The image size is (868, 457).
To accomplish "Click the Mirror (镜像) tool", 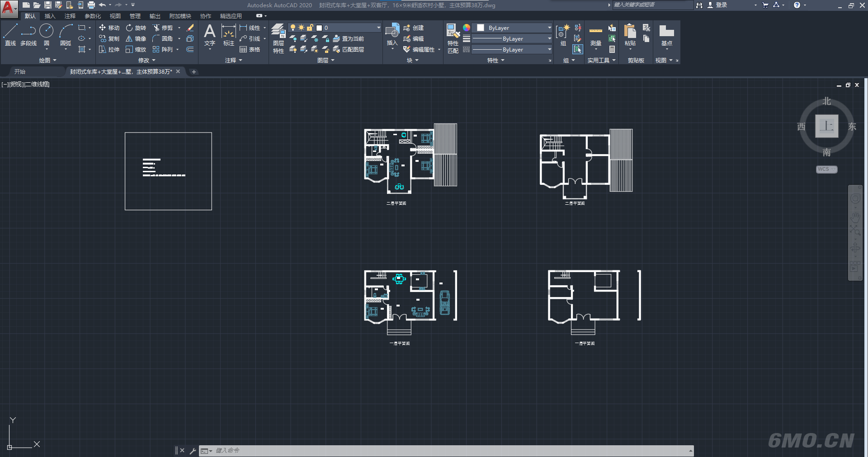I will click(136, 38).
